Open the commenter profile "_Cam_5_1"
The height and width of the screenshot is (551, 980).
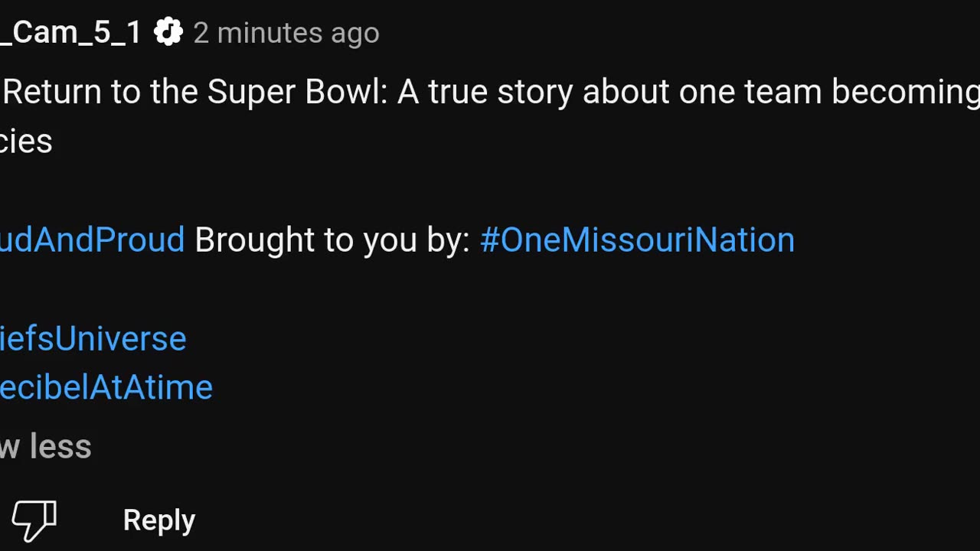70,32
